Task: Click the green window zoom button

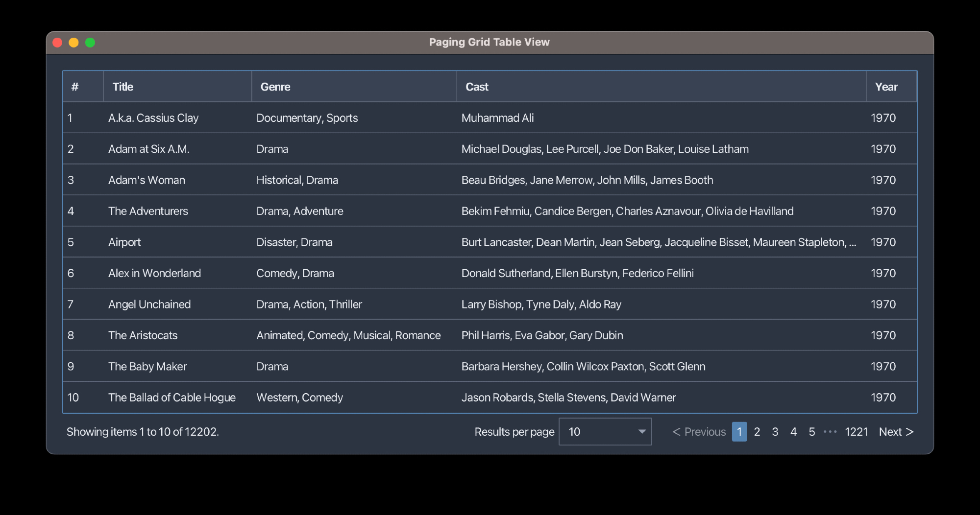Action: [x=90, y=43]
